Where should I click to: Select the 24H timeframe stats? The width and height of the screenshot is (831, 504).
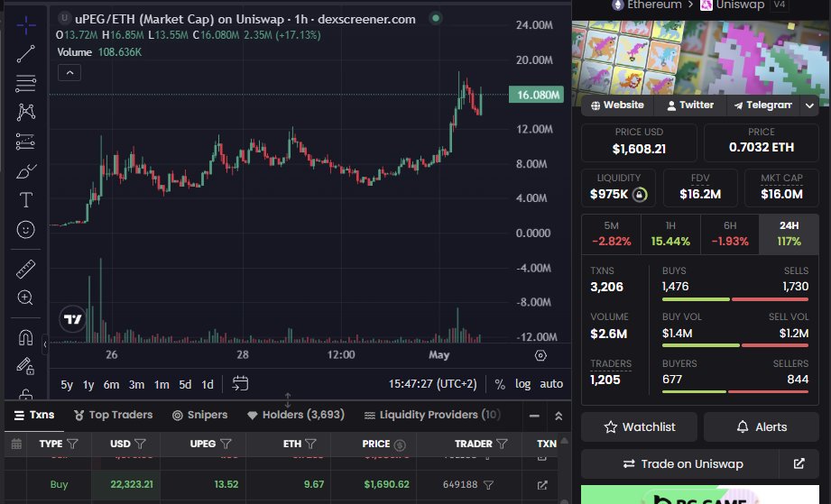tap(789, 234)
